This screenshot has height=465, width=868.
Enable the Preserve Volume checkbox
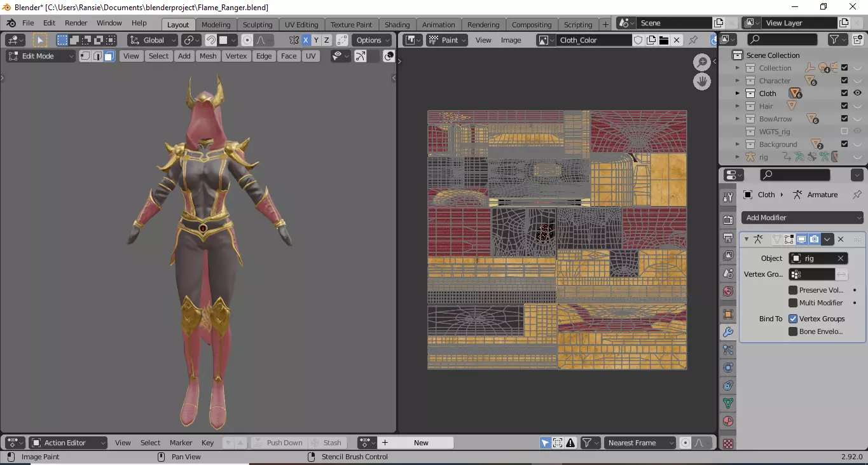[793, 290]
